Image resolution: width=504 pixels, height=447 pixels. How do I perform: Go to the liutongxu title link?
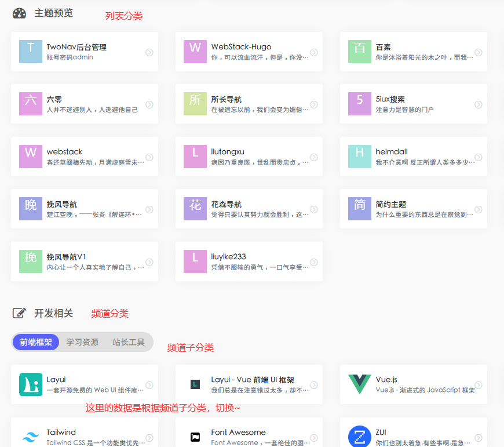(x=228, y=152)
